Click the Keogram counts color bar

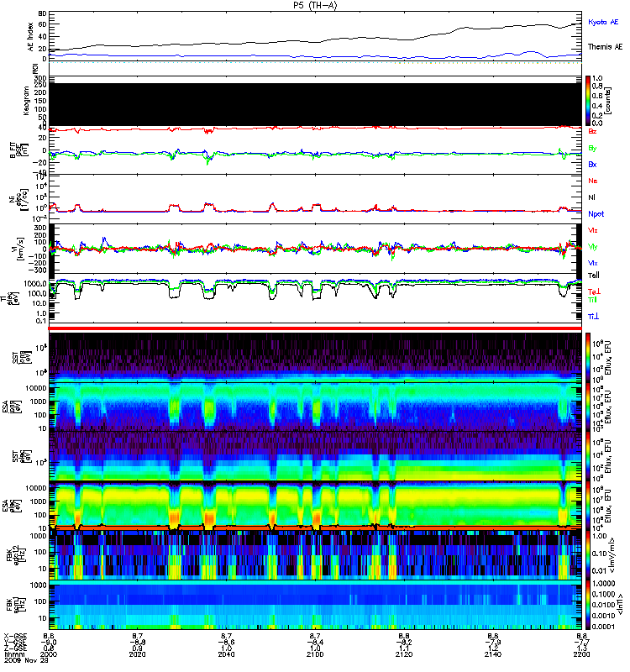[588, 101]
